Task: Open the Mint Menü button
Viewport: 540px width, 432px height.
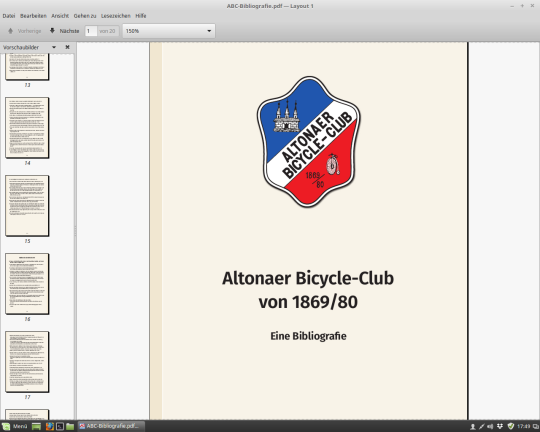Action: click(15, 426)
